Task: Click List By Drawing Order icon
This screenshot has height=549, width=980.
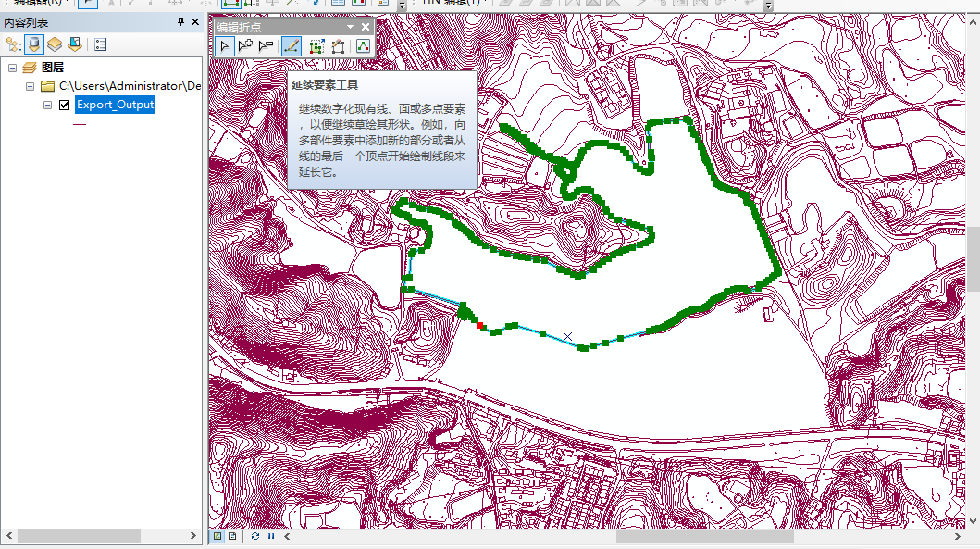Action: [x=14, y=44]
